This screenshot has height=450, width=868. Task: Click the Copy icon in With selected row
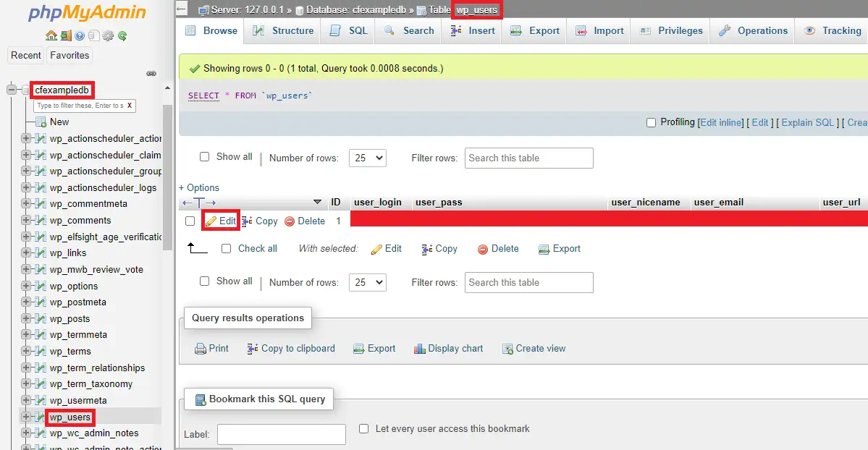tap(427, 249)
